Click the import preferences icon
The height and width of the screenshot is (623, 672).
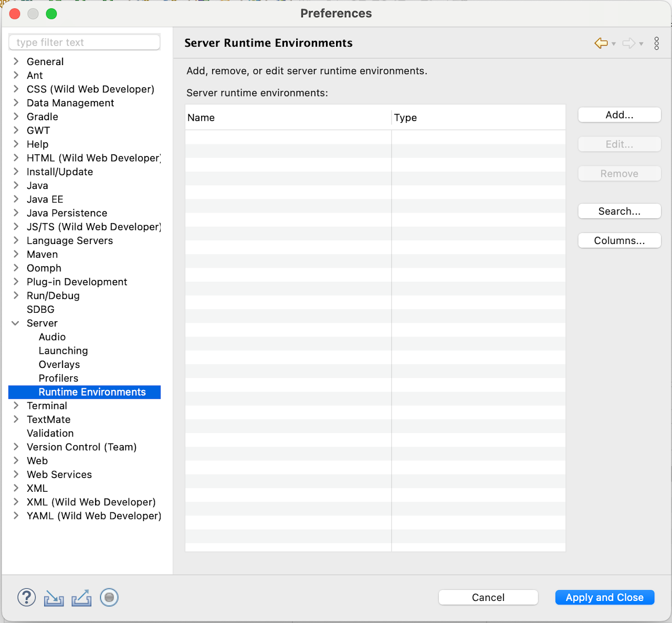[54, 598]
